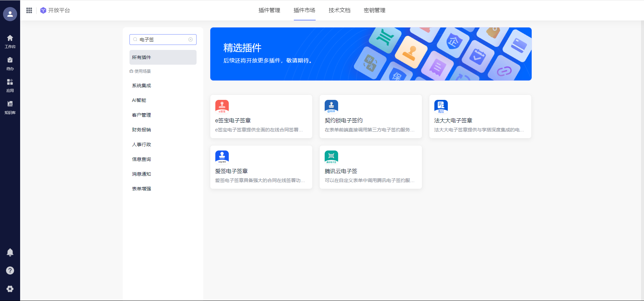Clear the search box text
Image resolution: width=644 pixels, height=301 pixels.
click(191, 40)
